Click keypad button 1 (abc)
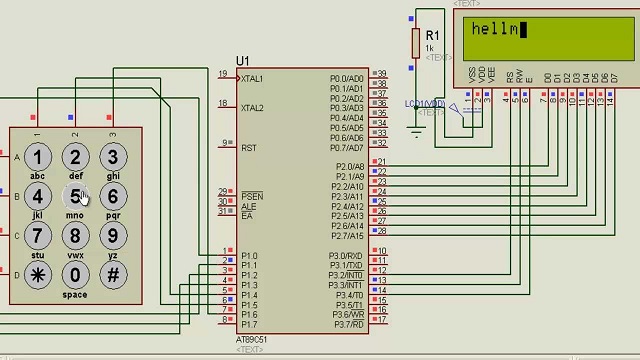This screenshot has width=640, height=360. tap(38, 157)
